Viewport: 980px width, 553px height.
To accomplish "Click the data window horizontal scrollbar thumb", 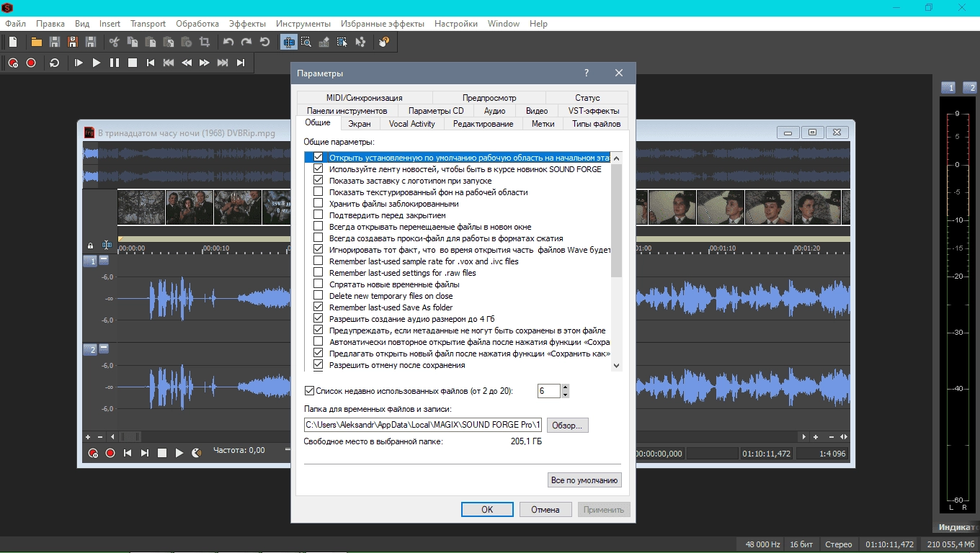I will (129, 437).
